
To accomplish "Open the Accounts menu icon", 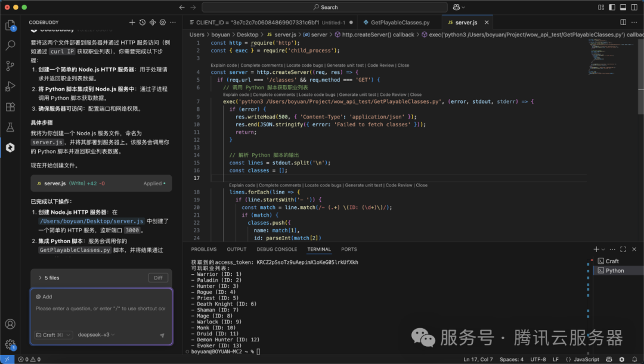I will point(10,324).
